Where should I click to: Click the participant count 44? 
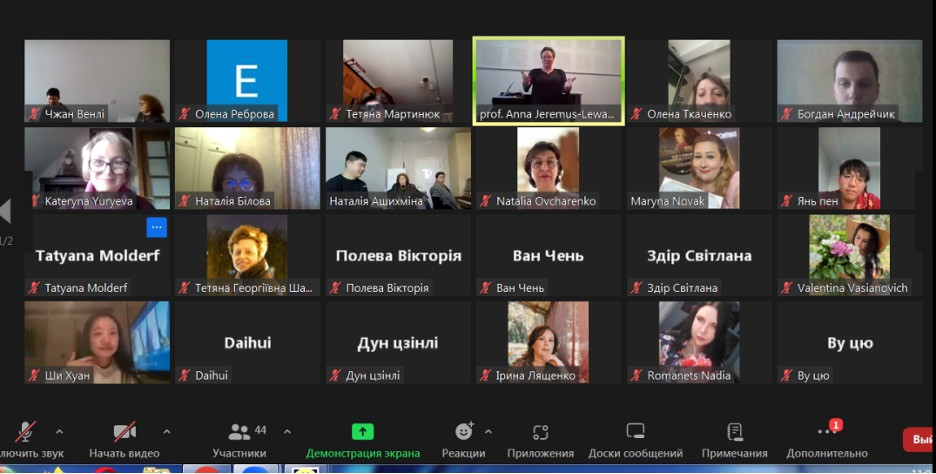[x=260, y=430]
